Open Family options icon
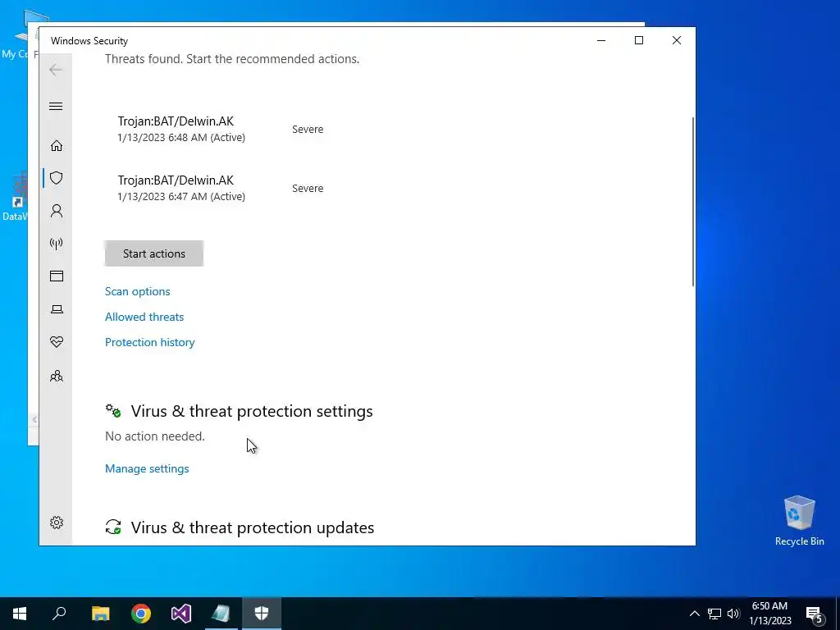 coord(57,376)
